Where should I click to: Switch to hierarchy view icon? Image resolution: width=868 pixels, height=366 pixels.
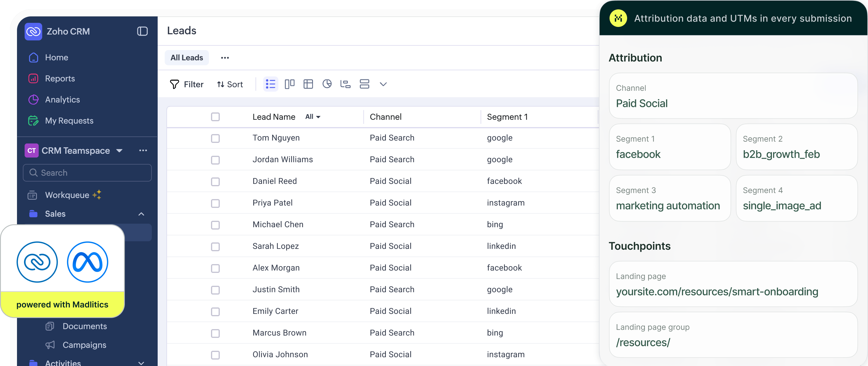346,84
